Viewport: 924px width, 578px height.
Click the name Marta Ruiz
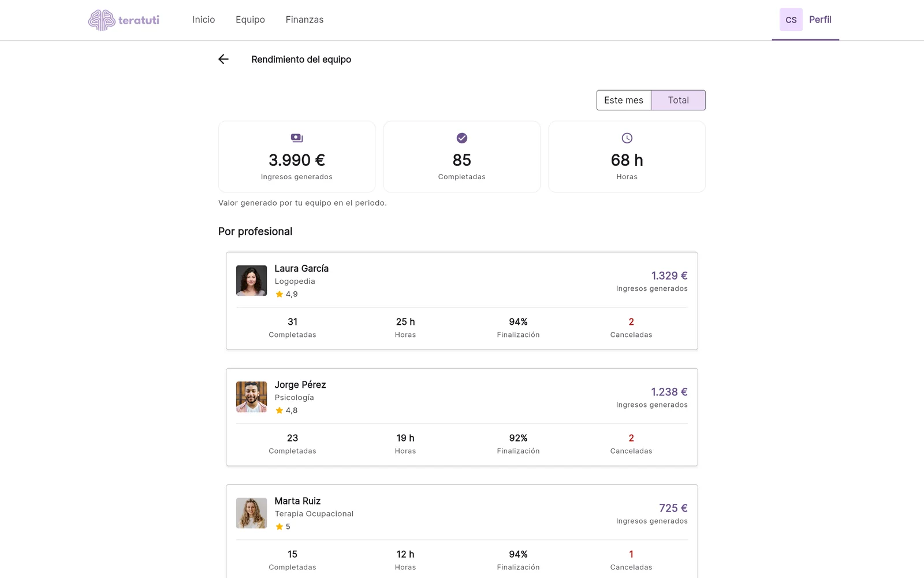[x=297, y=501]
